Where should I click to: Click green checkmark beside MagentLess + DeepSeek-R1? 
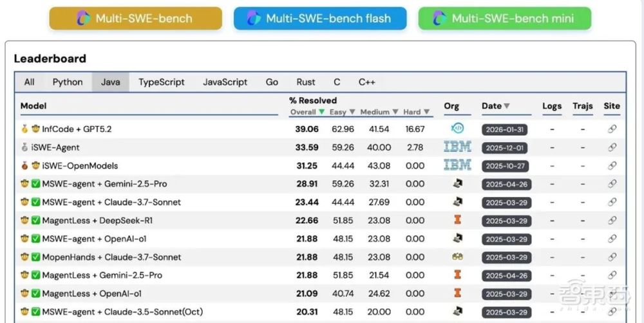[35, 221]
